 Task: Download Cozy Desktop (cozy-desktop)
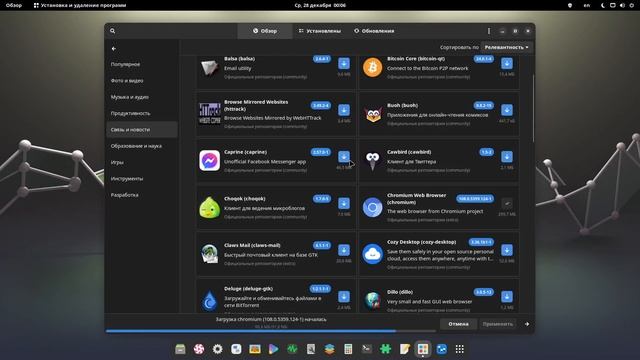[507, 250]
